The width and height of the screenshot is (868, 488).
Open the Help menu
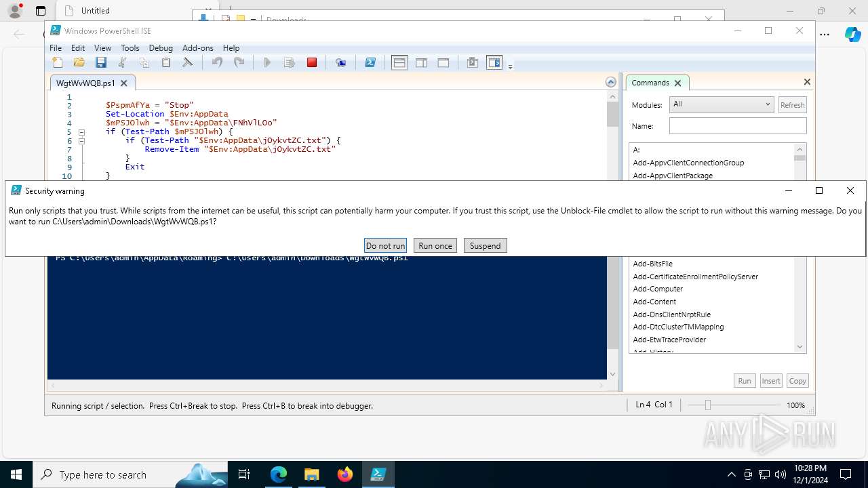231,48
